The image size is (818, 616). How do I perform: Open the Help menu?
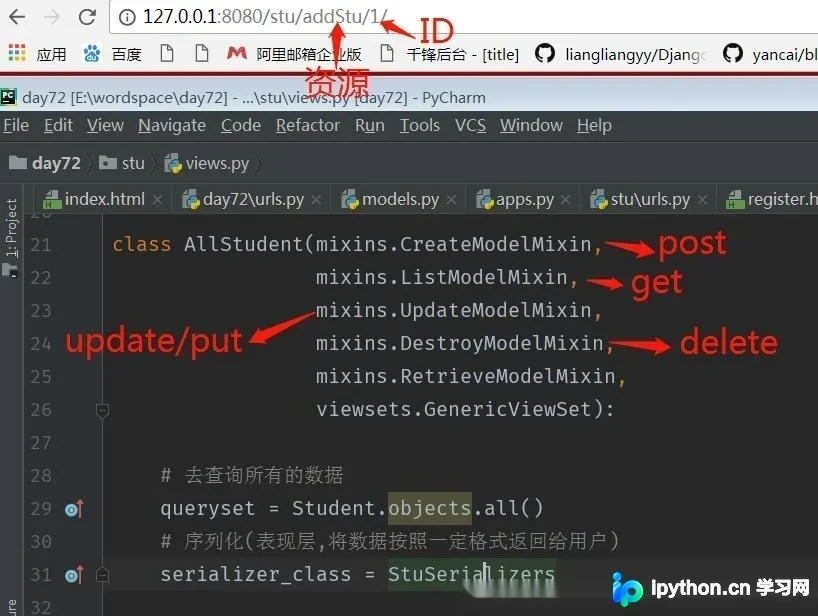tap(594, 125)
